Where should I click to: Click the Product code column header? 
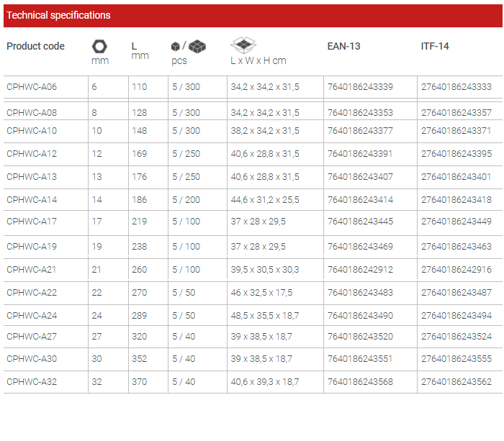click(35, 46)
